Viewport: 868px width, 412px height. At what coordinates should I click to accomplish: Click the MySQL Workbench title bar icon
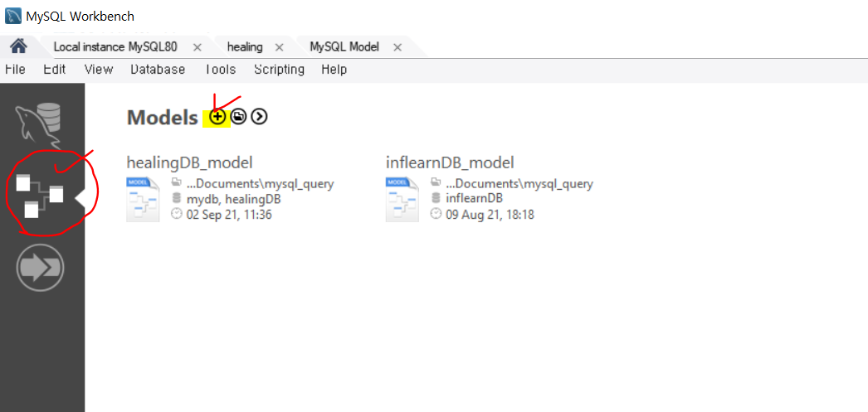(x=13, y=16)
